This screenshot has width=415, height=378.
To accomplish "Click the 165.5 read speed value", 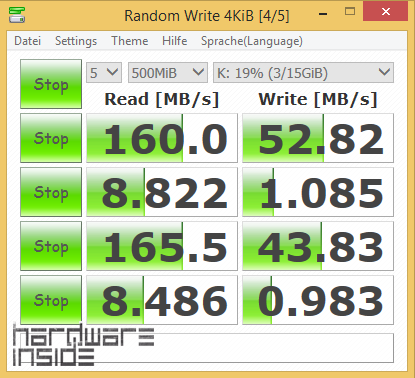I will [x=162, y=246].
